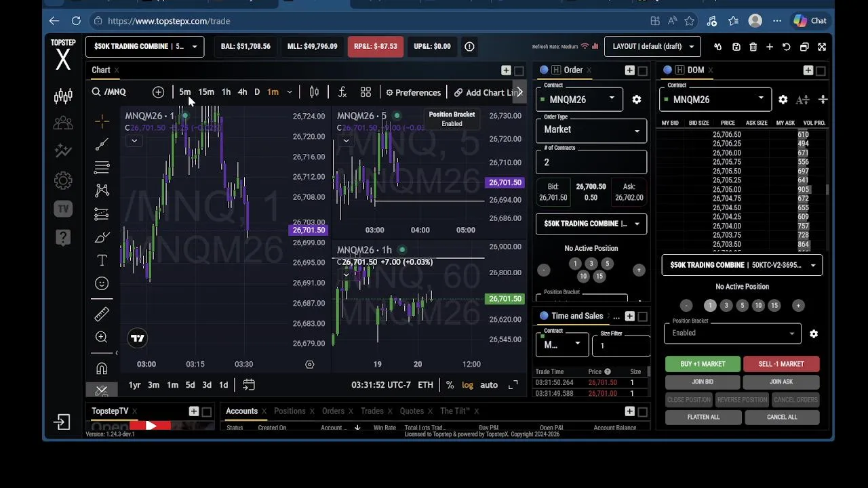Select the 15m timeframe

tap(206, 92)
